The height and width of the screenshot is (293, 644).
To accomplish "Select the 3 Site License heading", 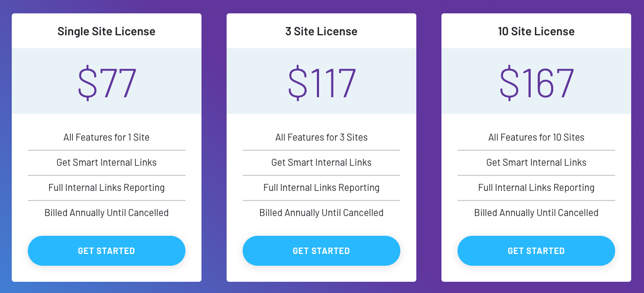I will pyautogui.click(x=321, y=31).
